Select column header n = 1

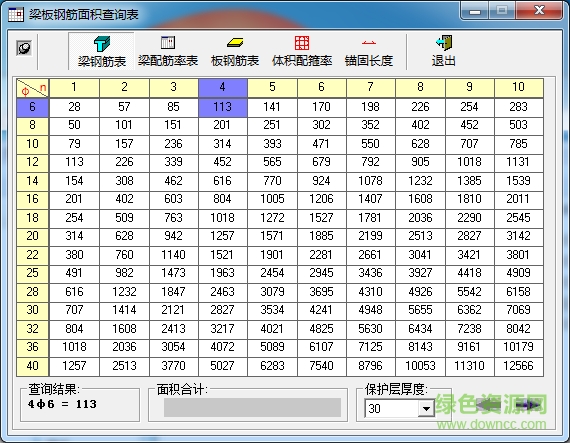[74, 88]
